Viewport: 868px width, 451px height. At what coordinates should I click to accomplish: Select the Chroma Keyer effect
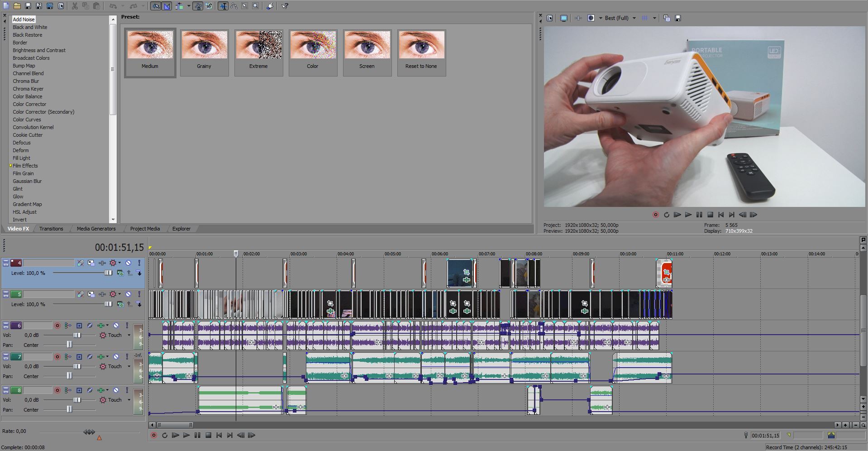click(x=28, y=89)
